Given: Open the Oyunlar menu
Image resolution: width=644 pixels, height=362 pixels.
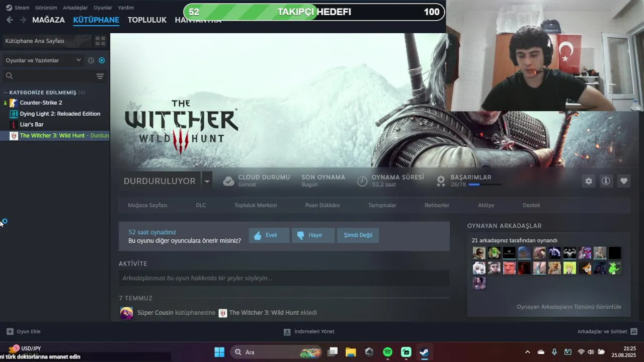Looking at the screenshot, I should [103, 8].
